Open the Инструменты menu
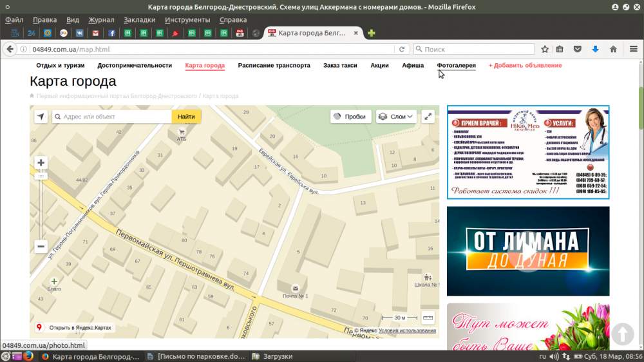644x362 pixels. (x=187, y=20)
